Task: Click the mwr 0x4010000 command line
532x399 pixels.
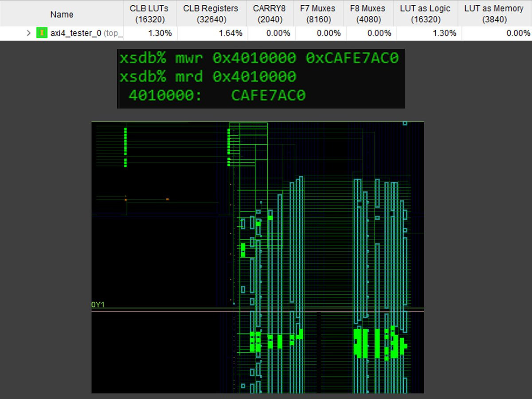Action: pyautogui.click(x=259, y=58)
